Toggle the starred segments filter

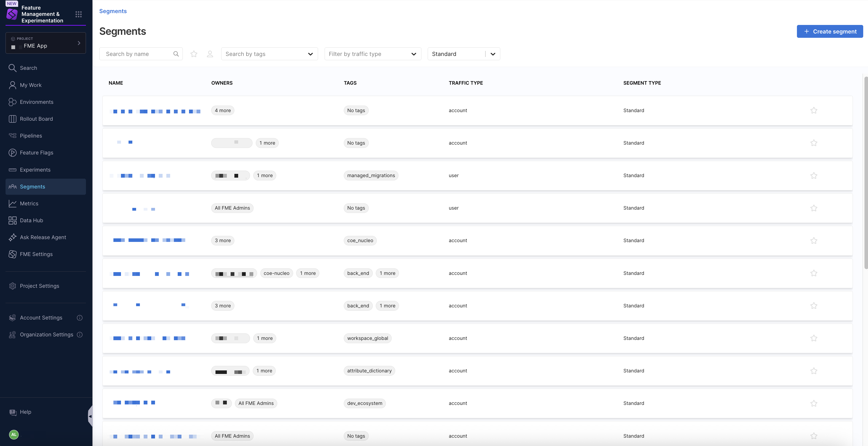coord(194,54)
